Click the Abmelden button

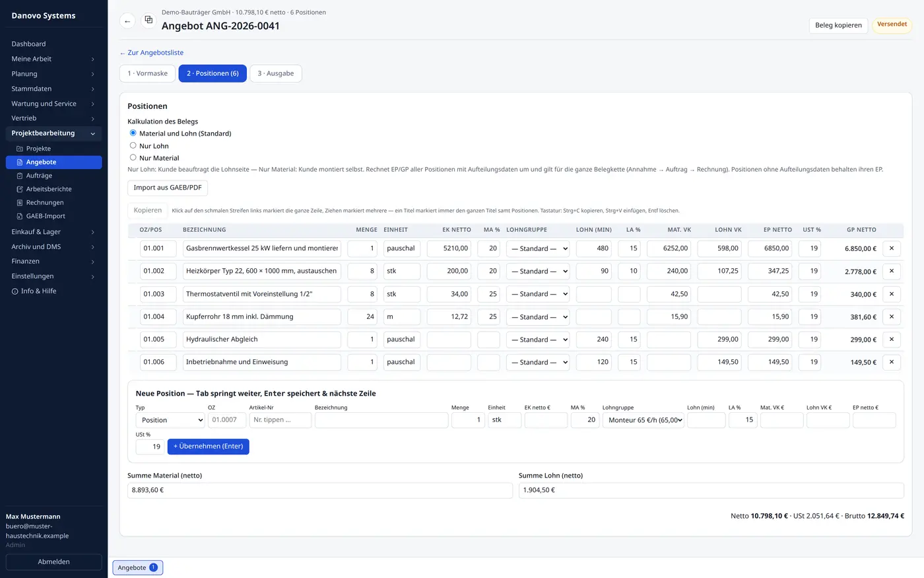coord(54,561)
